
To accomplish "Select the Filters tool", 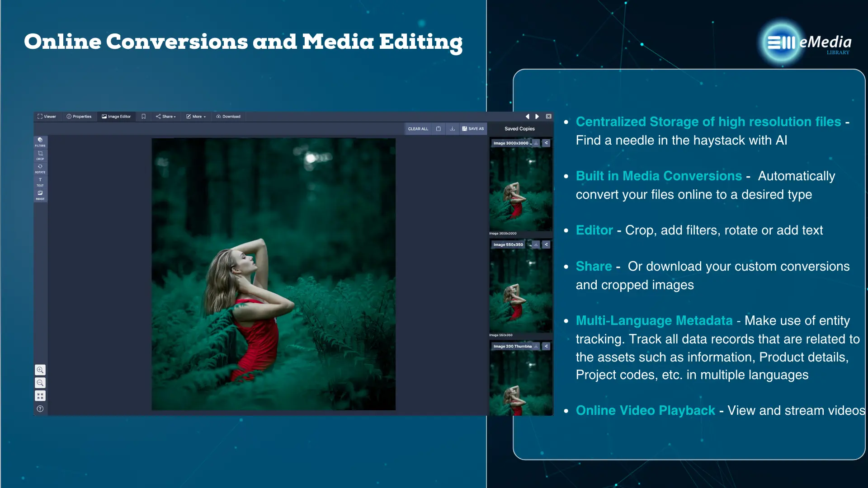I will pyautogui.click(x=40, y=142).
